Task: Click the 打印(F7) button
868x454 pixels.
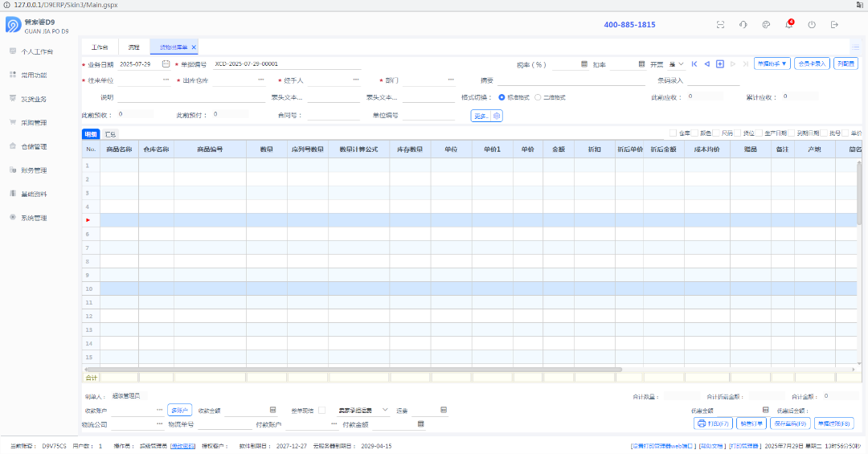Action: click(714, 423)
